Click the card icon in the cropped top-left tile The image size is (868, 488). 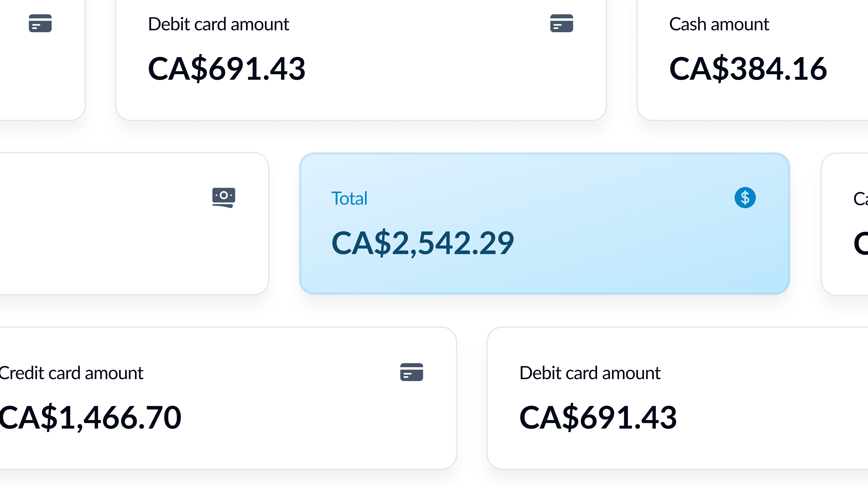tap(40, 23)
